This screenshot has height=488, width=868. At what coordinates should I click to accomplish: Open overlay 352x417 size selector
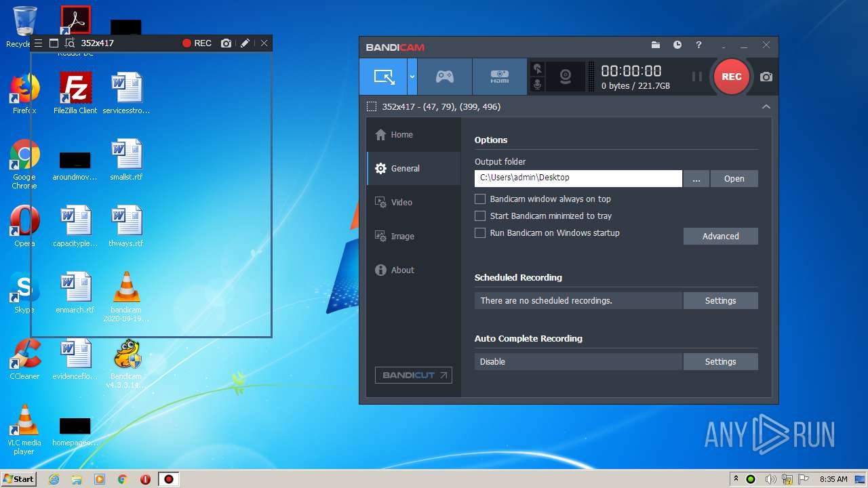98,43
